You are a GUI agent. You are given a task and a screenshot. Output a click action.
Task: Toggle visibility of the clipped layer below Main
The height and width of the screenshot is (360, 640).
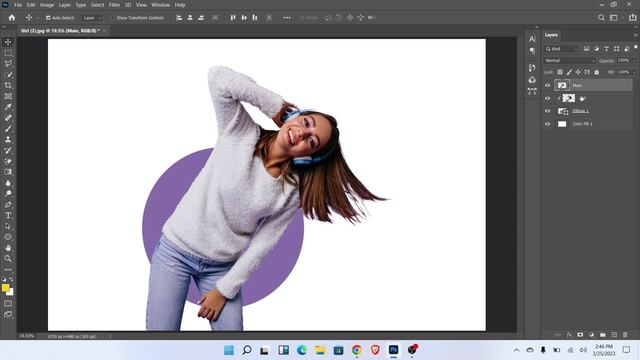click(x=548, y=98)
